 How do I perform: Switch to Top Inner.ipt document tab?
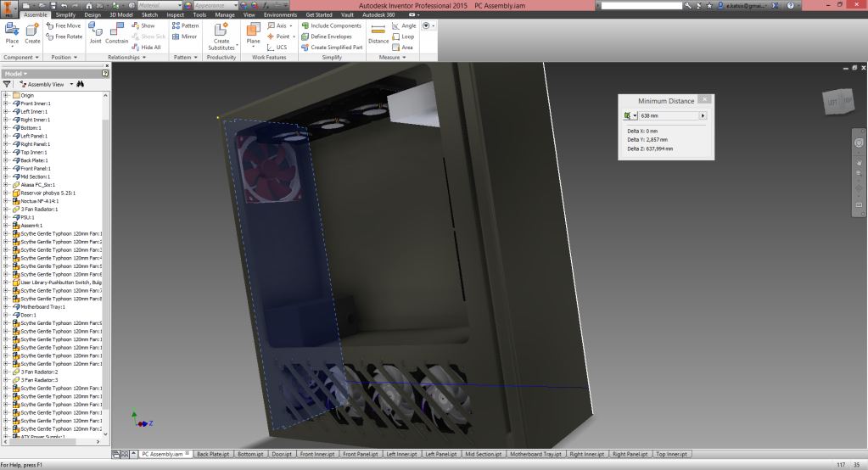point(671,455)
